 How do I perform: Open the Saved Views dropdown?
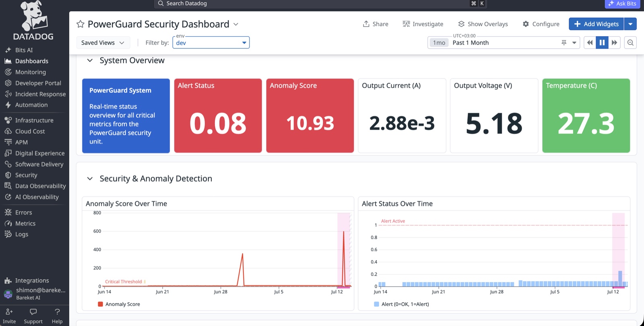(103, 43)
